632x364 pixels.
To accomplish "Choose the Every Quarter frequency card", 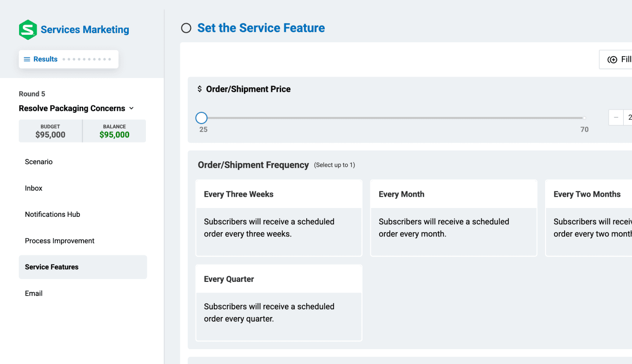I will tap(279, 303).
